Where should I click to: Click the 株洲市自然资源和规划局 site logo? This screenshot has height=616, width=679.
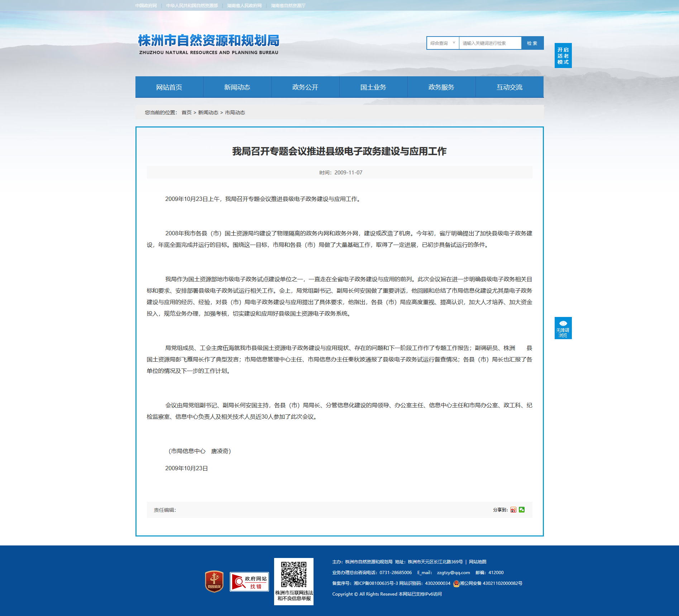209,44
